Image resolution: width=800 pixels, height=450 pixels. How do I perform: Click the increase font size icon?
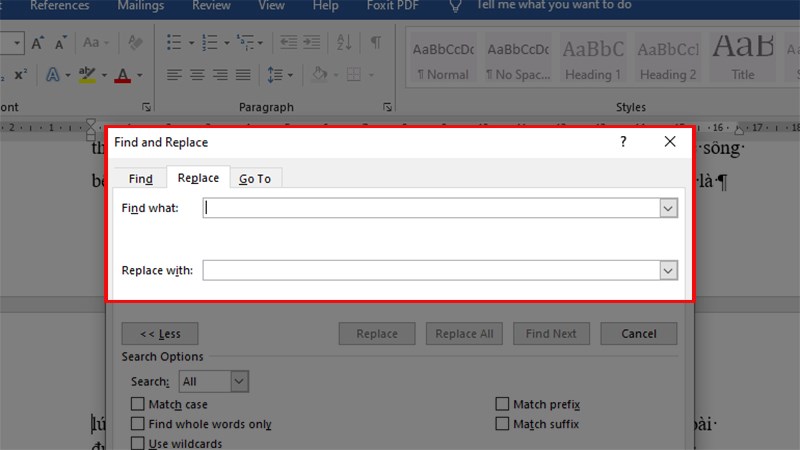point(37,43)
